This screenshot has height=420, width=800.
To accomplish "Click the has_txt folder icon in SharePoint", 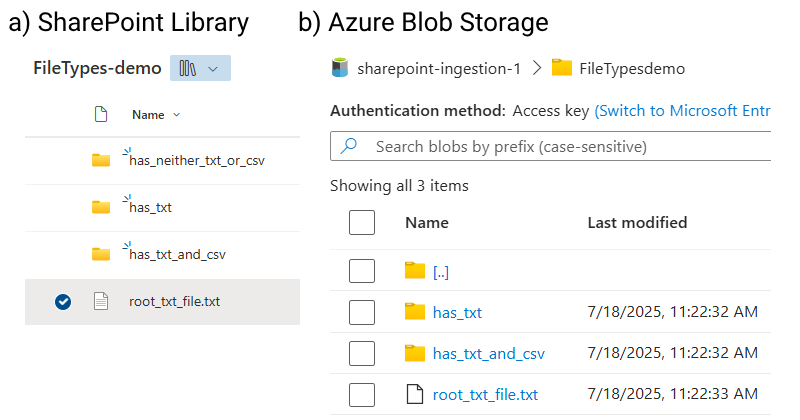I will (x=100, y=207).
